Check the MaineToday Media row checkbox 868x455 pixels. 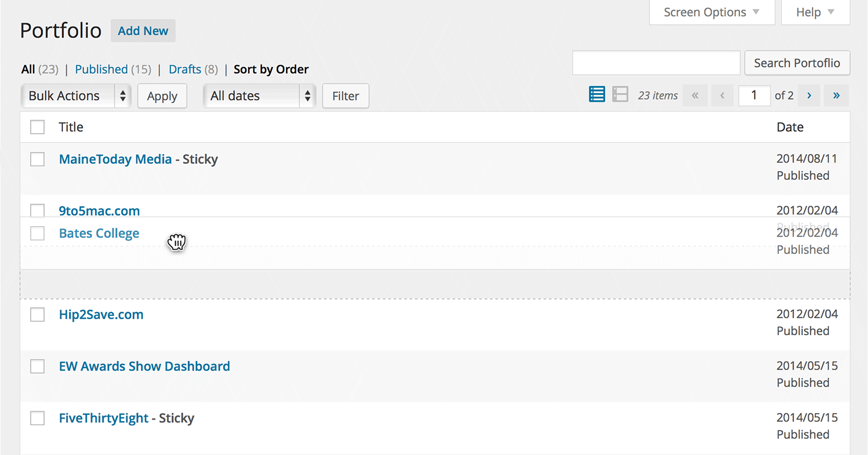(x=37, y=159)
